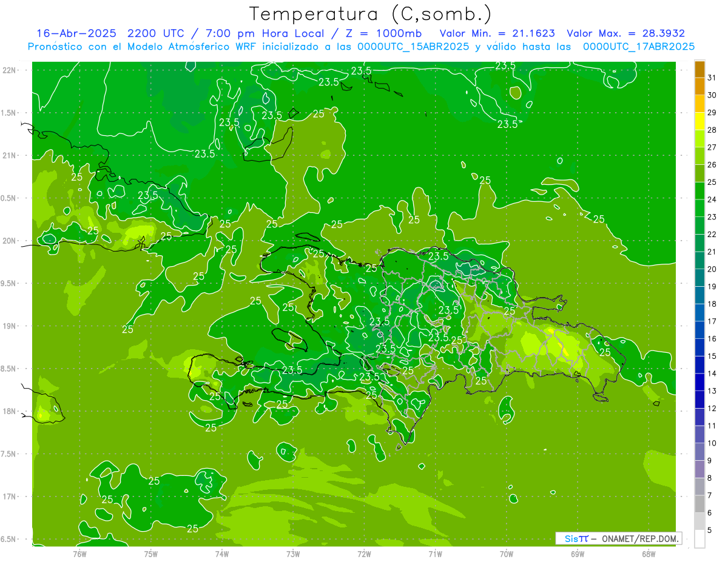Click the "74W" longitude axis label
The width and height of the screenshot is (728, 562).
222,554
